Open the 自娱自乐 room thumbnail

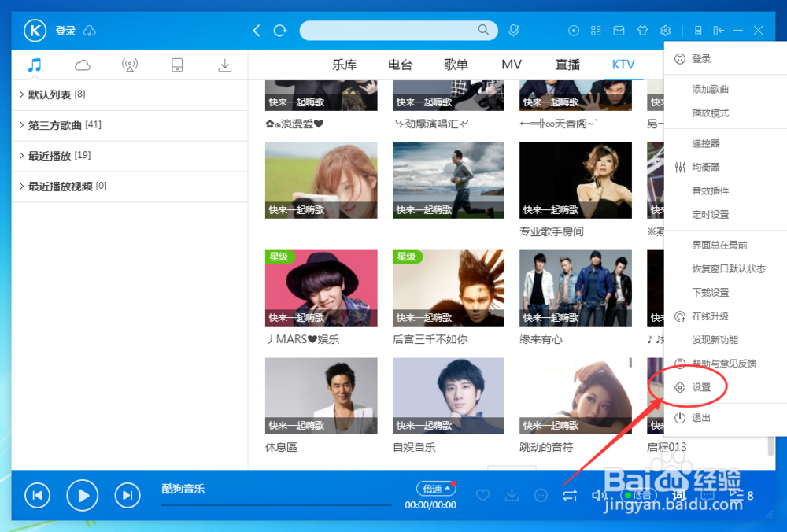pyautogui.click(x=449, y=396)
